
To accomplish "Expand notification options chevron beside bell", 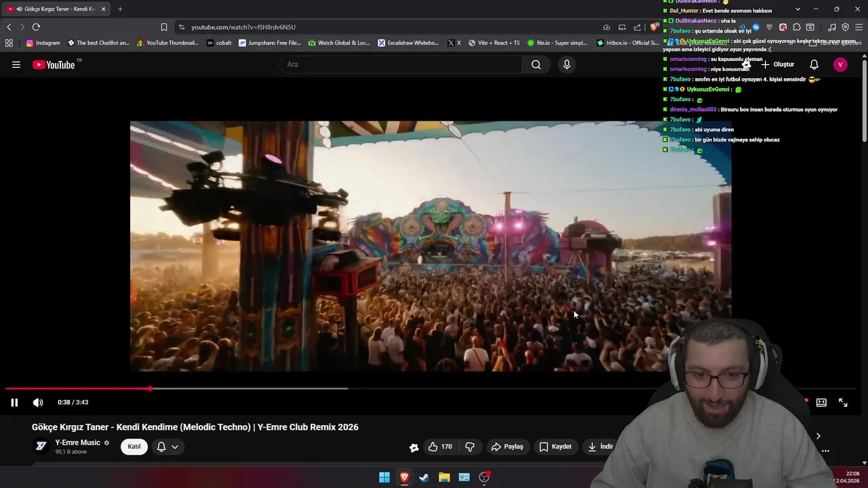I will point(175,447).
